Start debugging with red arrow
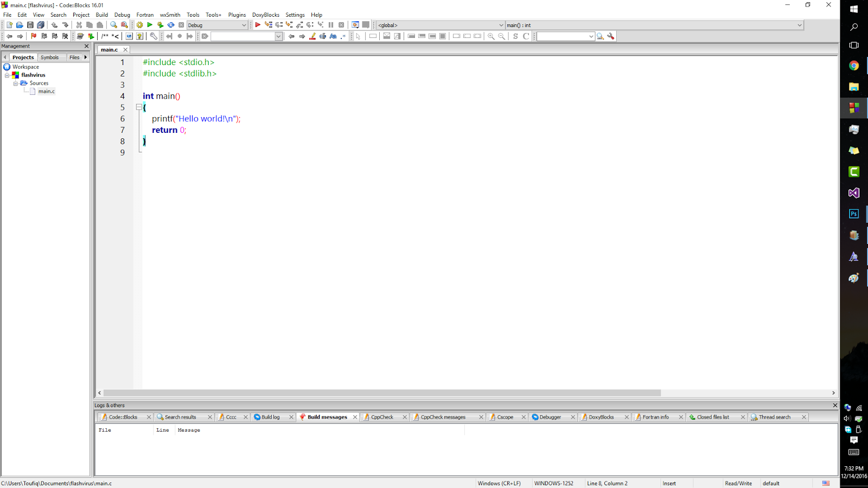The height and width of the screenshot is (488, 868). pos(258,25)
